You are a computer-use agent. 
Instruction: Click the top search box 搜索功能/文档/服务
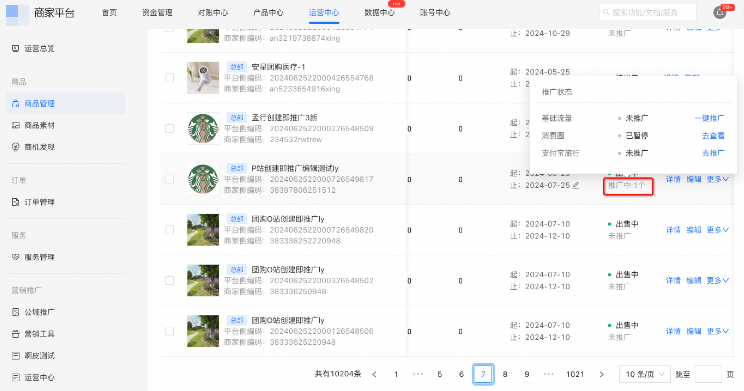[648, 12]
